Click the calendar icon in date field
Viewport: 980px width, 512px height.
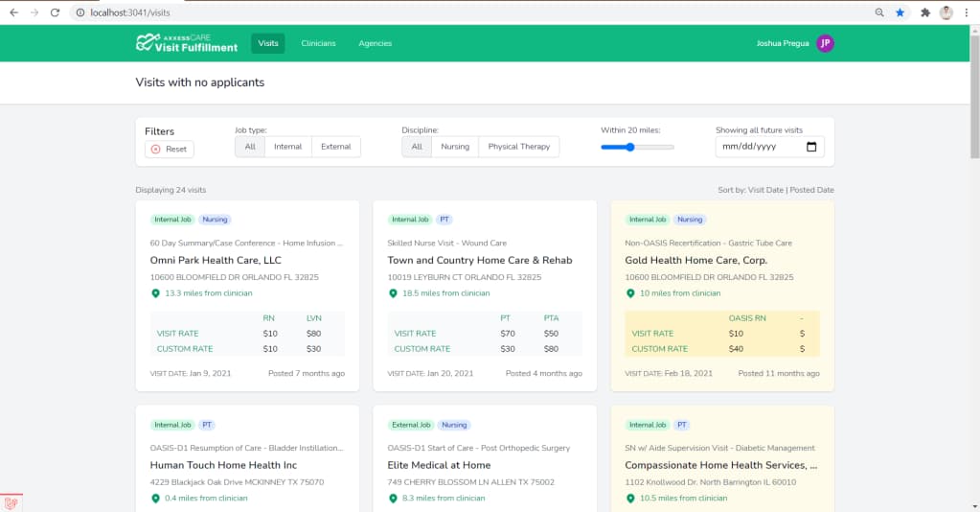[811, 147]
